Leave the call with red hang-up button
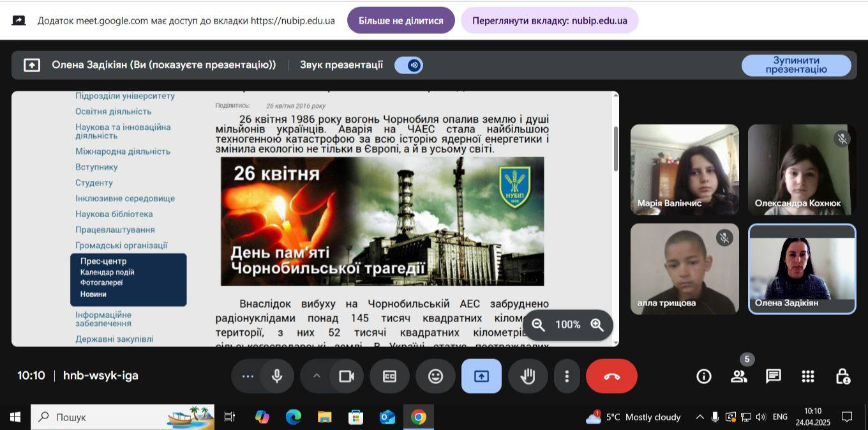 611,376
